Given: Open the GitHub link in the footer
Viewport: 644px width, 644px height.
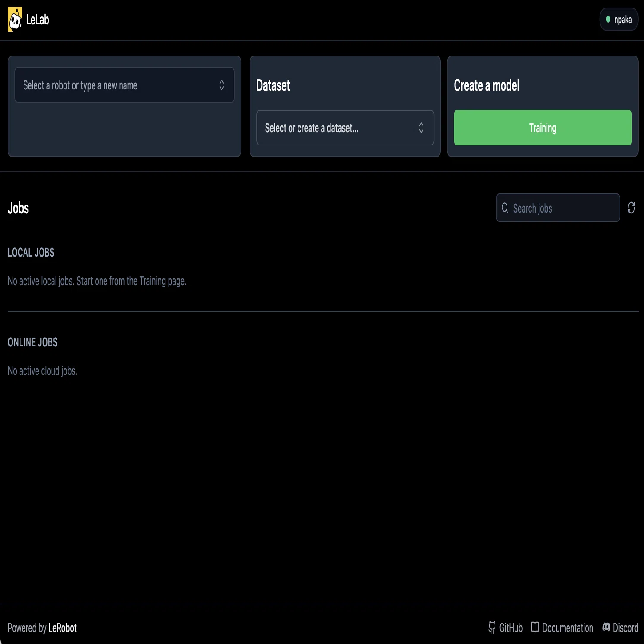Looking at the screenshot, I should point(505,628).
